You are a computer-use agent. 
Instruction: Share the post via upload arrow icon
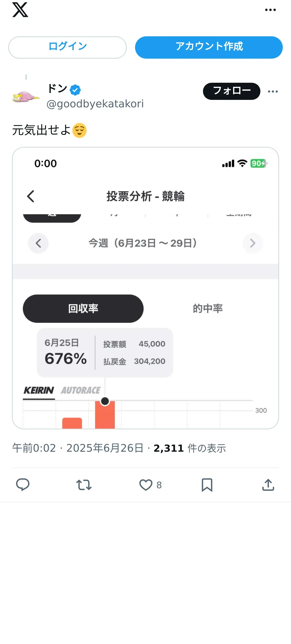pyautogui.click(x=268, y=485)
